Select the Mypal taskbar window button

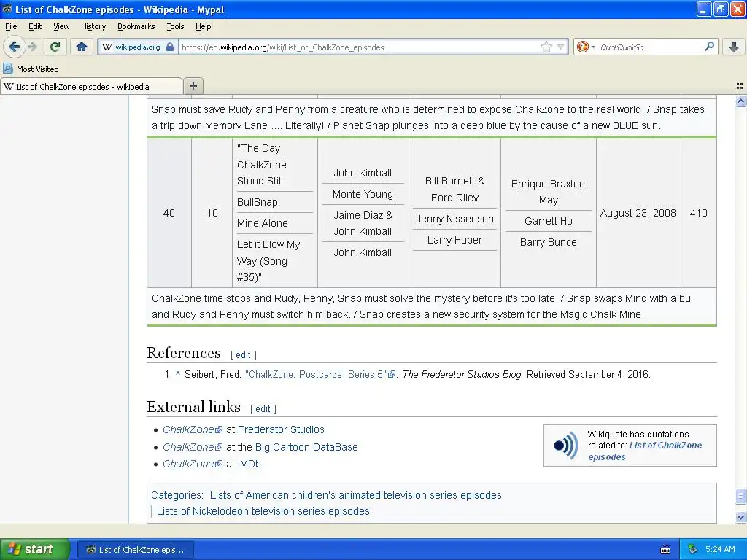click(x=135, y=550)
